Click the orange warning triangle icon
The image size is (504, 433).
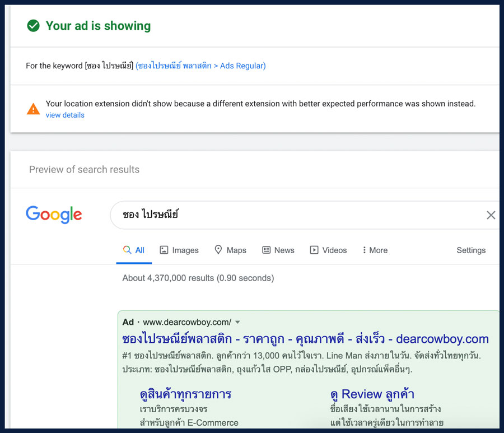pyautogui.click(x=34, y=109)
